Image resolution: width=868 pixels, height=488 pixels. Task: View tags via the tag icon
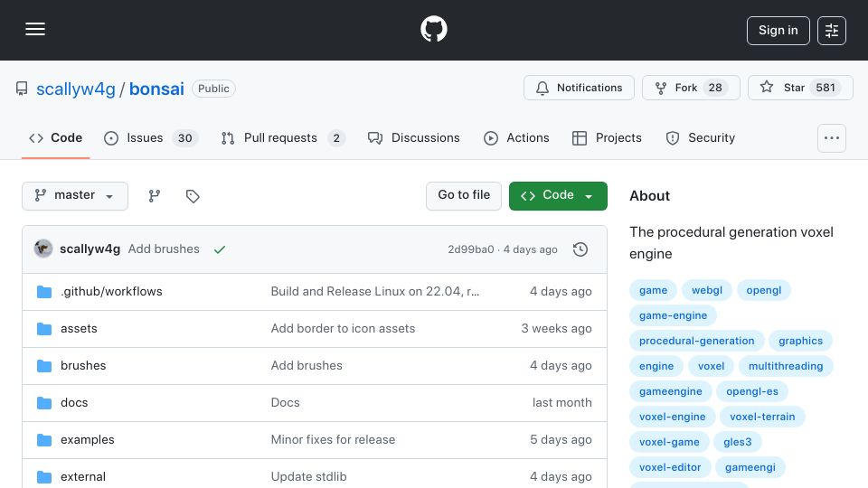193,196
